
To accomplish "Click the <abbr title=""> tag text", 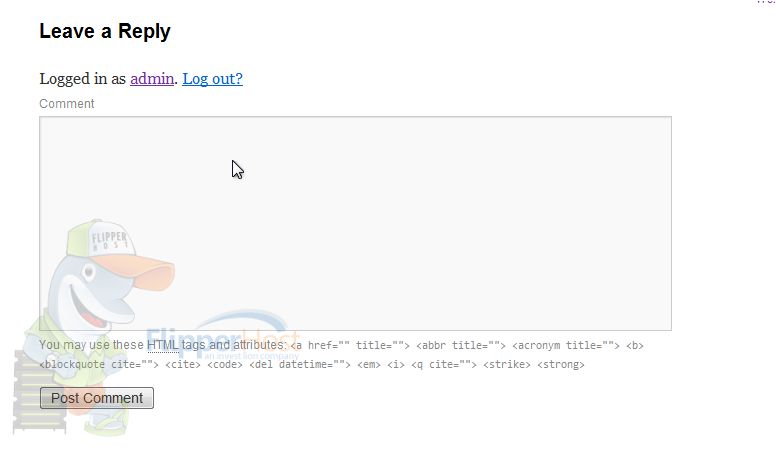I will coord(461,346).
